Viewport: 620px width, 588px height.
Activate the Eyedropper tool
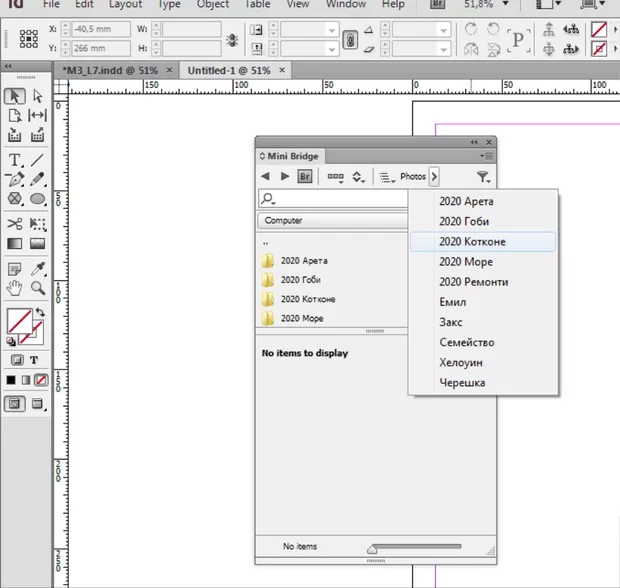(x=38, y=268)
